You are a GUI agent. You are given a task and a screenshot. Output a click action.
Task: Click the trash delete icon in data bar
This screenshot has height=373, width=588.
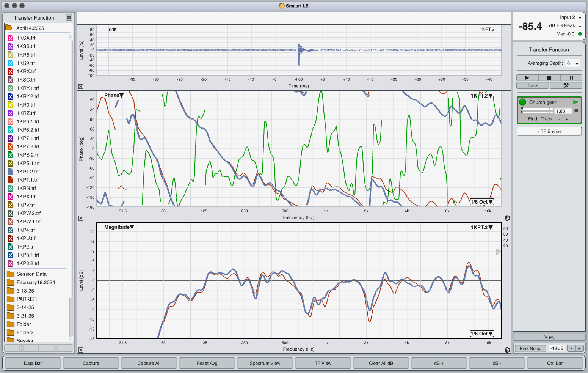pos(56,348)
